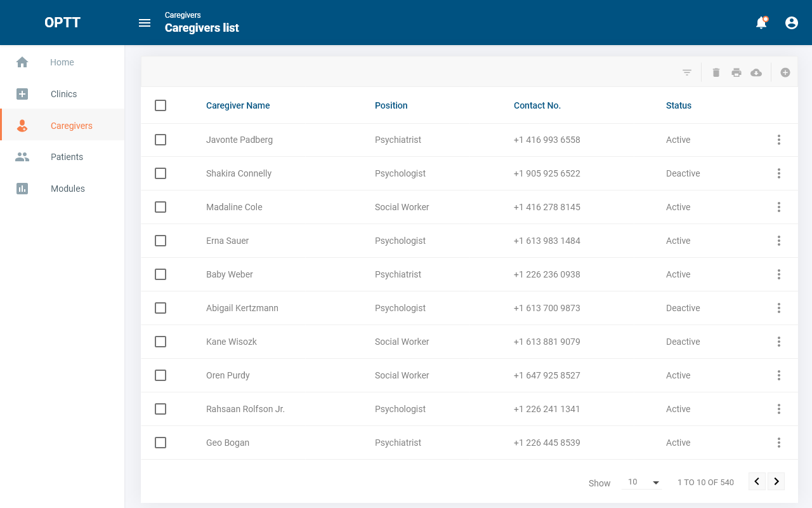812x508 pixels.
Task: Click the delete trash icon in toolbar
Action: click(716, 72)
